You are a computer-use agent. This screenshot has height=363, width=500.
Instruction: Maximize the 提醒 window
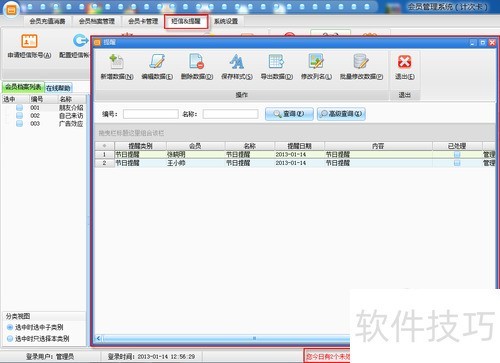click(x=482, y=43)
